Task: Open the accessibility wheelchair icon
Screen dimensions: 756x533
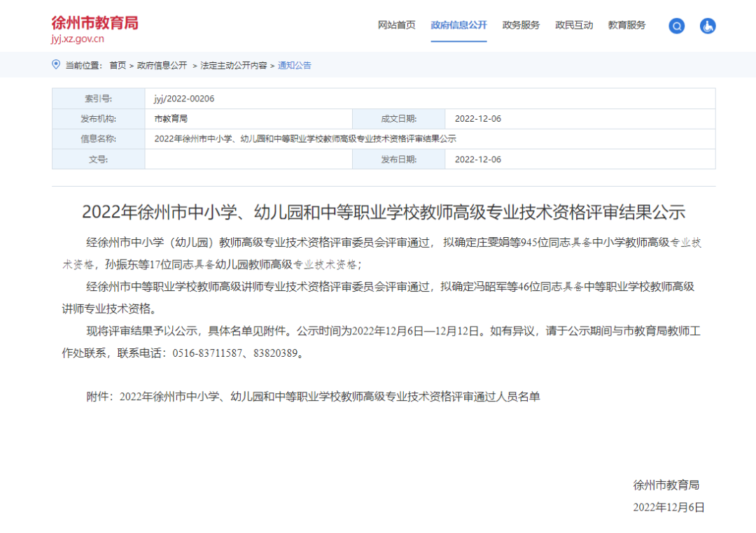Action: point(707,26)
